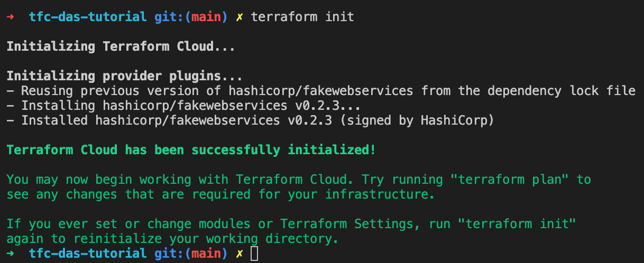
Task: Select 'Initializing Terraform Cloud...' line
Action: [x=121, y=46]
